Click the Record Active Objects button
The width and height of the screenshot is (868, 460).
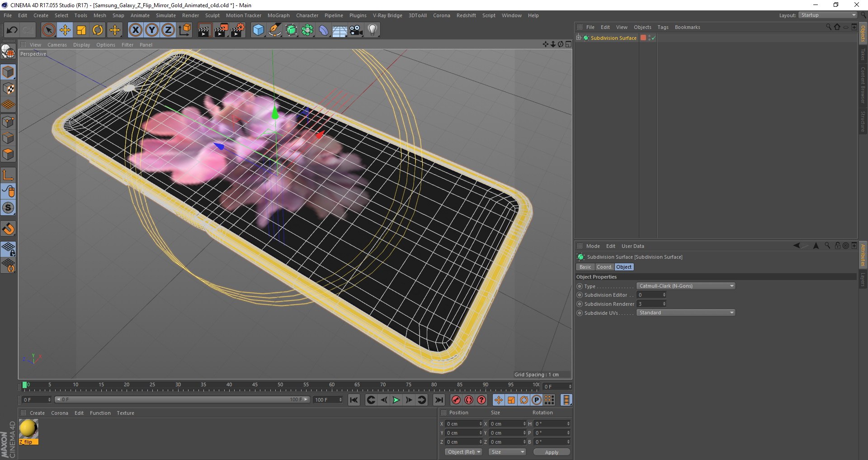456,400
